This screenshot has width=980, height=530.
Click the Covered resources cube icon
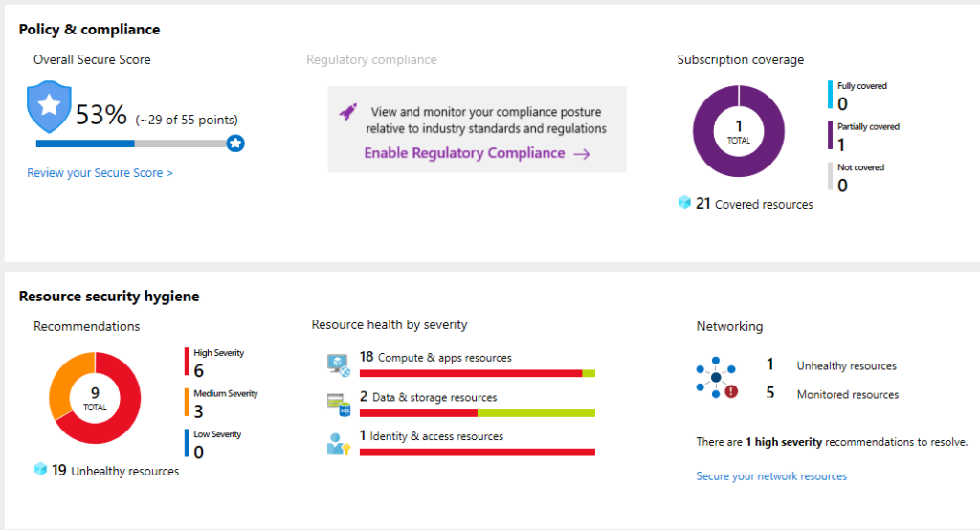pos(684,203)
